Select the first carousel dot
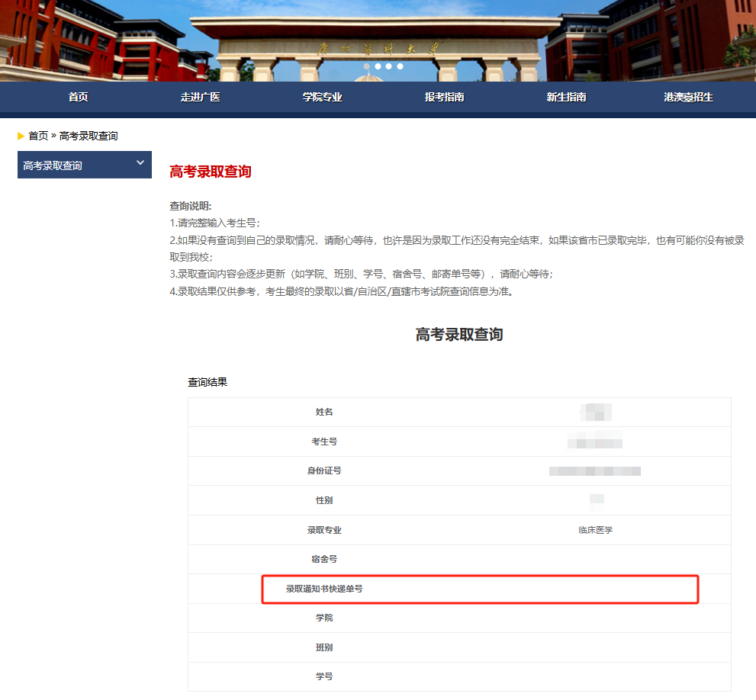The image size is (756, 700). (367, 66)
